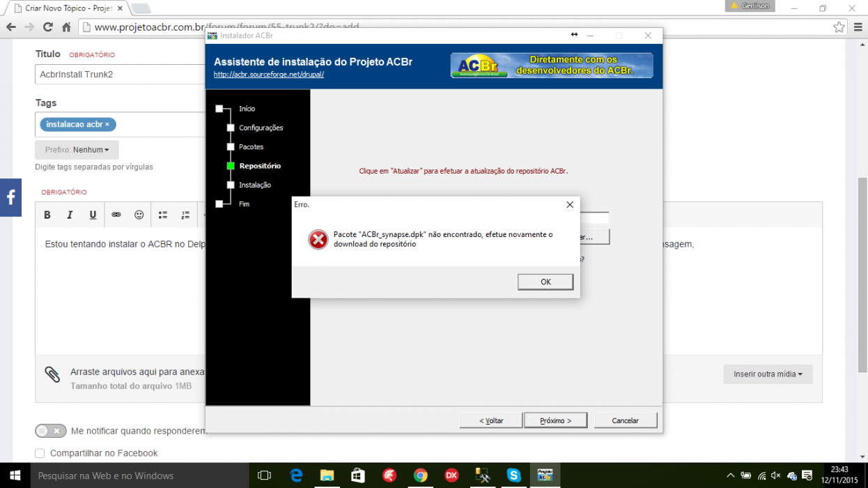Open Inserir outra mídia dropdown
868x488 pixels.
click(x=768, y=374)
